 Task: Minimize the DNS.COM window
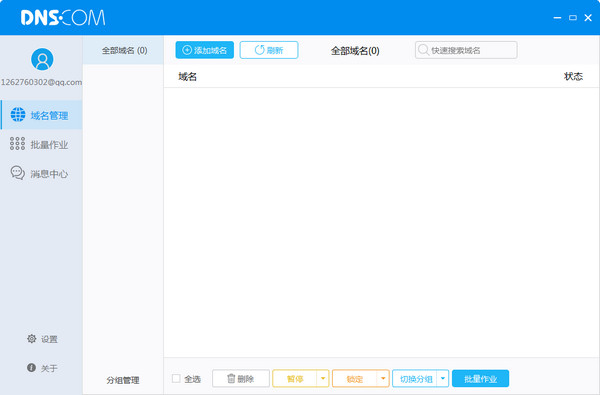point(557,18)
